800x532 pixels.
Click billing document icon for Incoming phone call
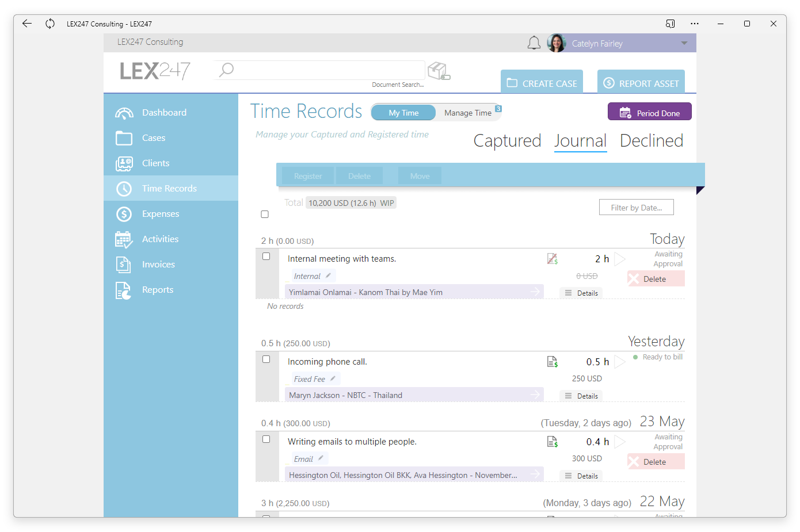pyautogui.click(x=553, y=362)
